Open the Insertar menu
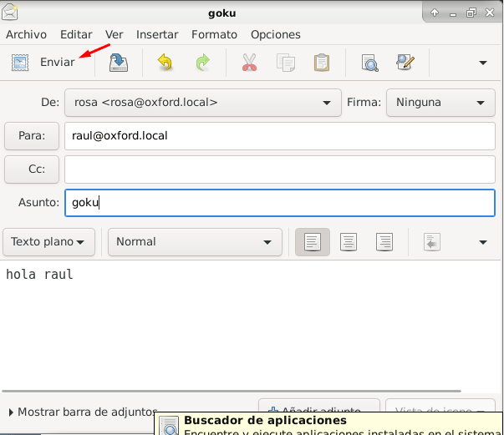This screenshot has height=435, width=504. [157, 34]
